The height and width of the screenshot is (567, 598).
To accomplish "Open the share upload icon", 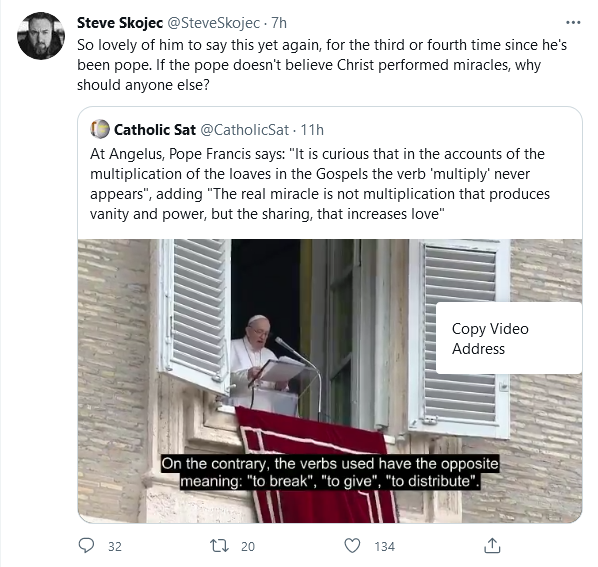I will click(492, 545).
